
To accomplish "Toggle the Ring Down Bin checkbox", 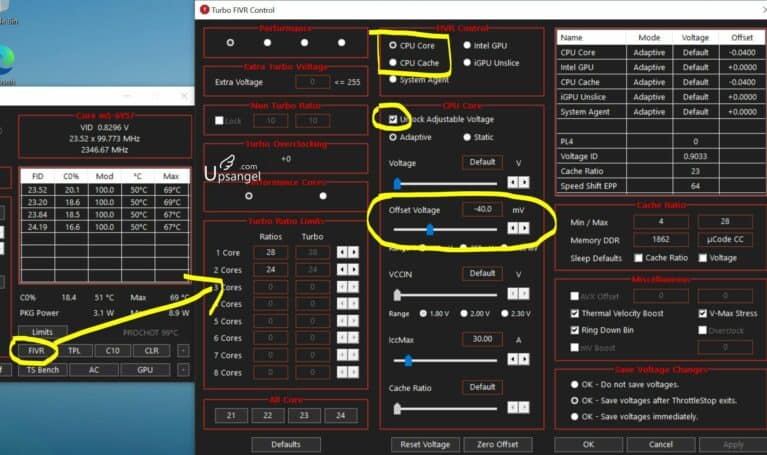I will click(x=574, y=329).
